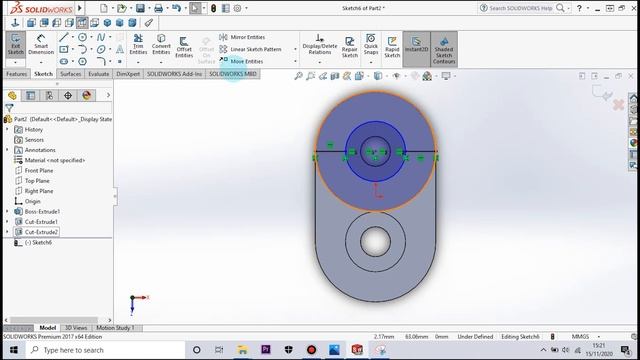The height and width of the screenshot is (360, 640).
Task: Select the Spline sketch tool
Action: [x=101, y=38]
